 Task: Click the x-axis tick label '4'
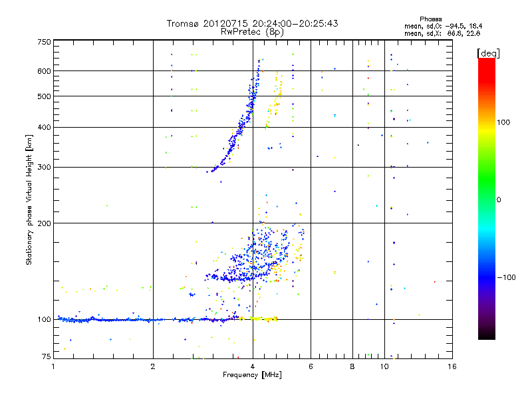point(253,366)
